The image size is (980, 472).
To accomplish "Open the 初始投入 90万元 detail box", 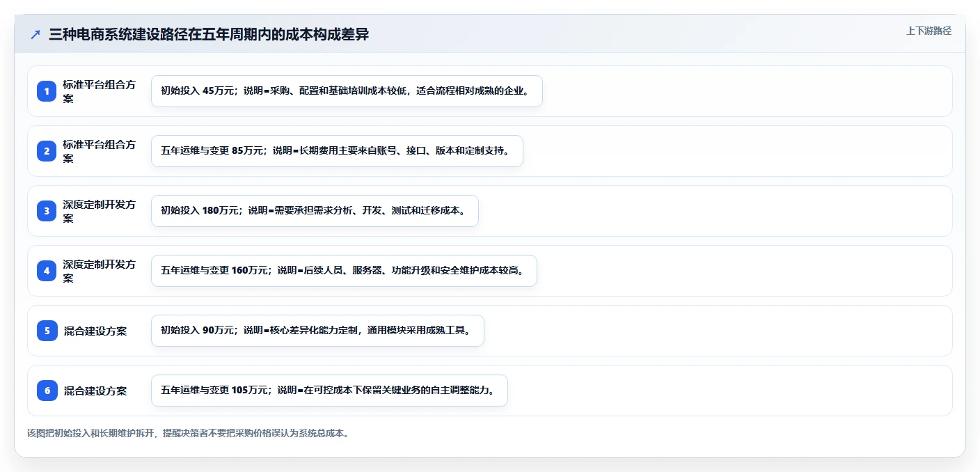I will (317, 331).
